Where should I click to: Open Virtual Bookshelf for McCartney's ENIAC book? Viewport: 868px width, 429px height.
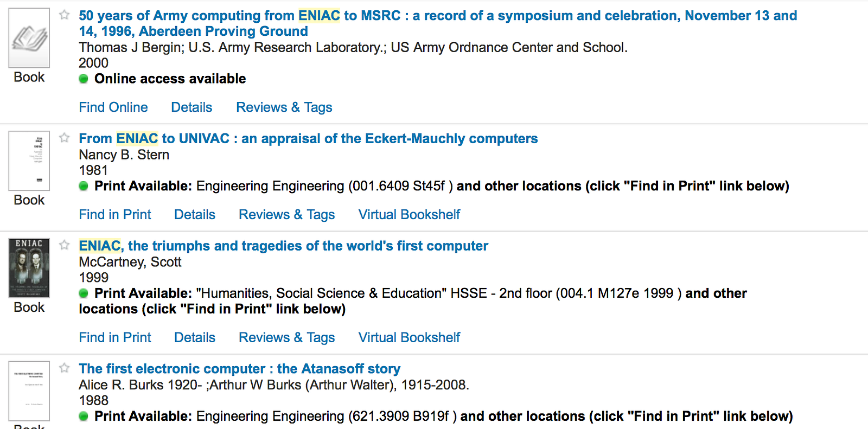click(409, 338)
